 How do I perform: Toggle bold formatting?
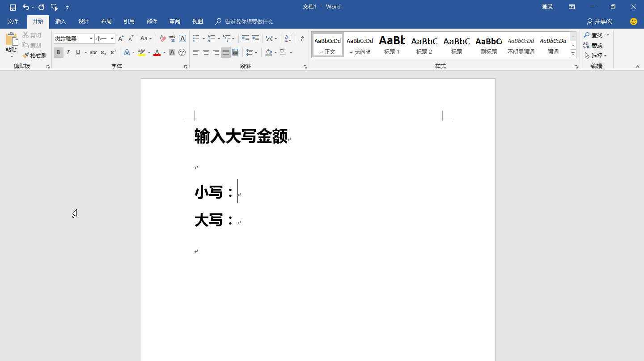tap(58, 52)
